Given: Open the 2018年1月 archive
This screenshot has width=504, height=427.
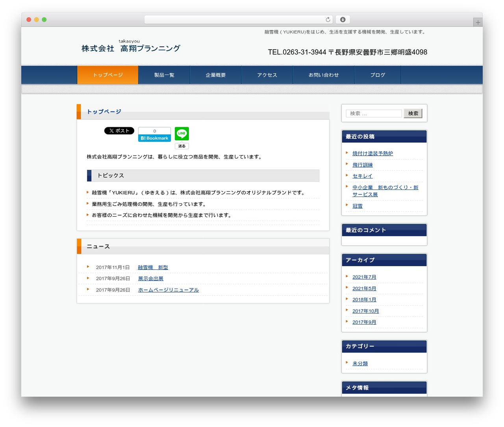Looking at the screenshot, I should point(364,300).
